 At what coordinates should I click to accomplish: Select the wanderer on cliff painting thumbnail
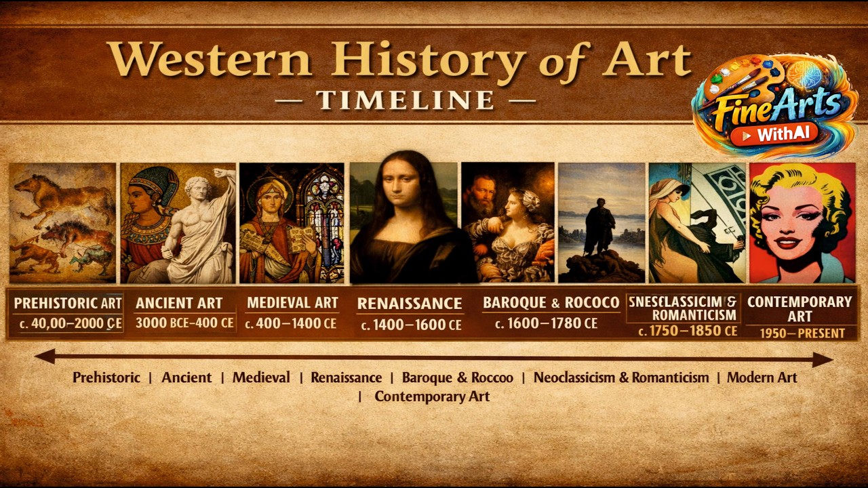click(601, 223)
